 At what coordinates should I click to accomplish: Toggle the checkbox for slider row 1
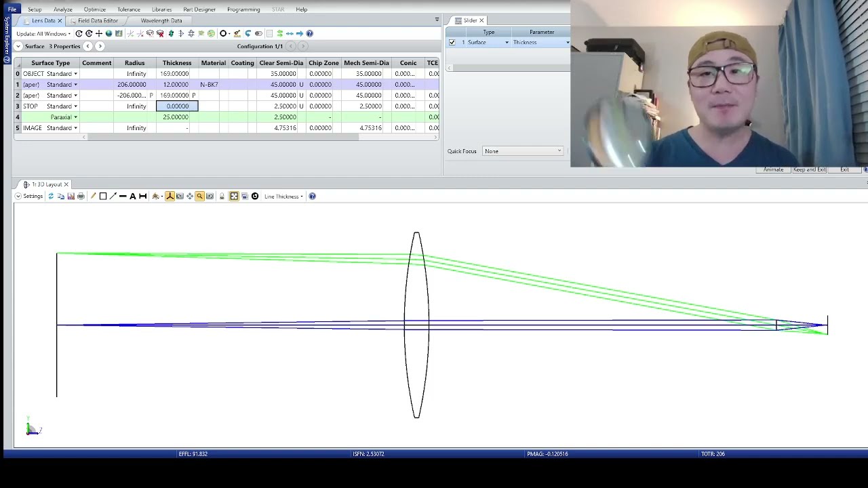(x=452, y=42)
